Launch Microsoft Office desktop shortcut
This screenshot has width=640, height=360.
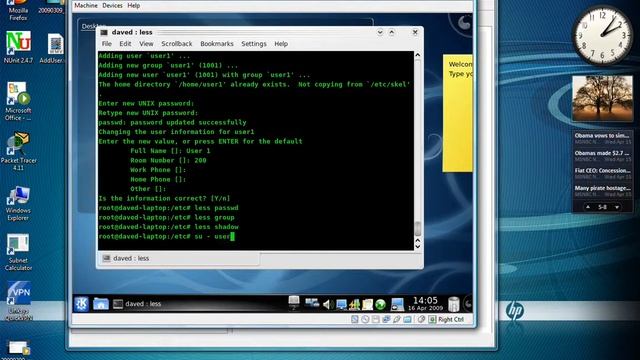click(18, 101)
